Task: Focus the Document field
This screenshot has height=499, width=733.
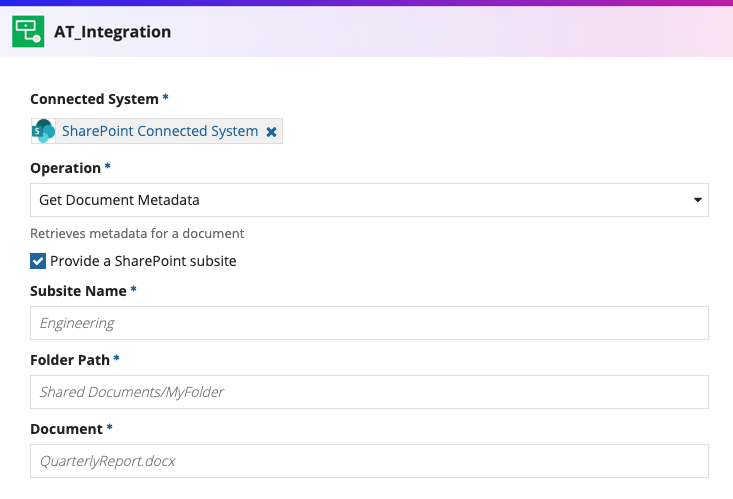Action: [x=369, y=461]
